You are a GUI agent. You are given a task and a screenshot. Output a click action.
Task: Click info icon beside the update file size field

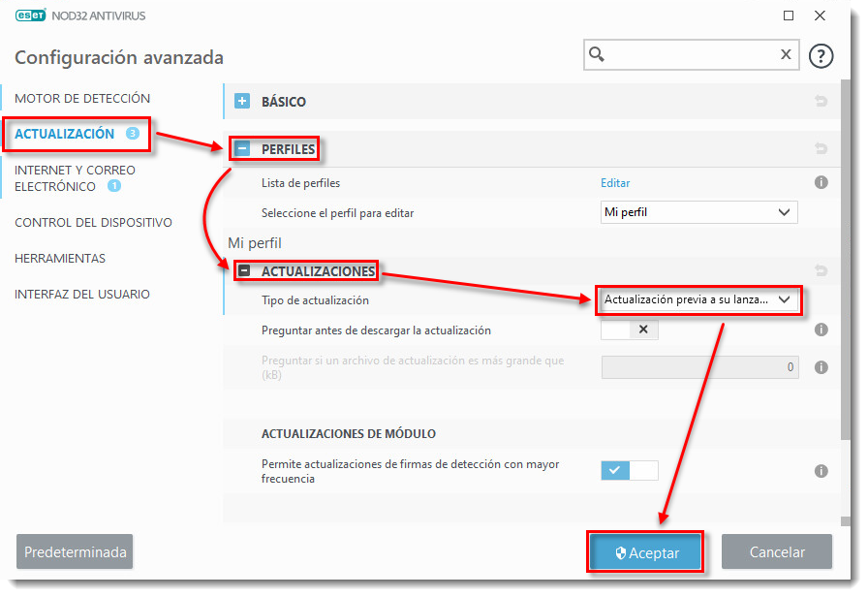[x=821, y=367]
